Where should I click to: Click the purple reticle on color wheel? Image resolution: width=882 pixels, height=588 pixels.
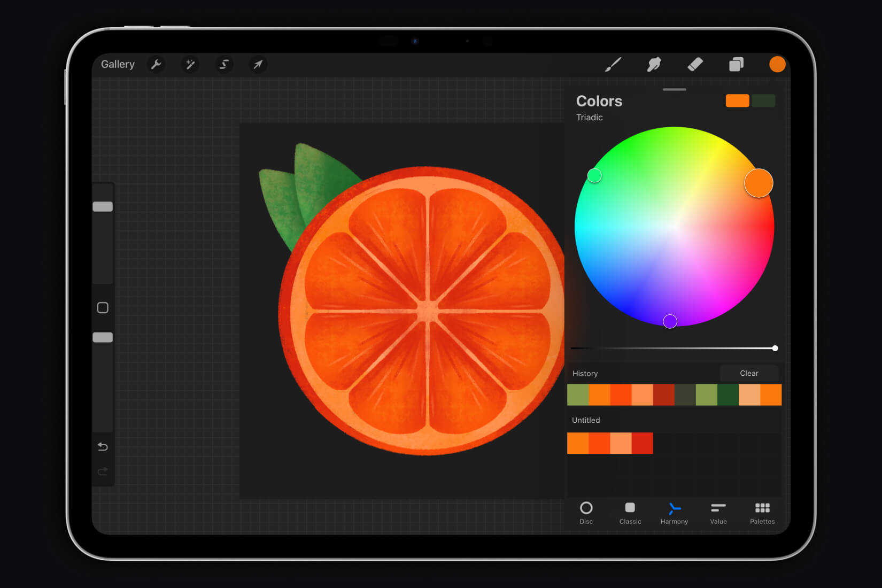670,321
